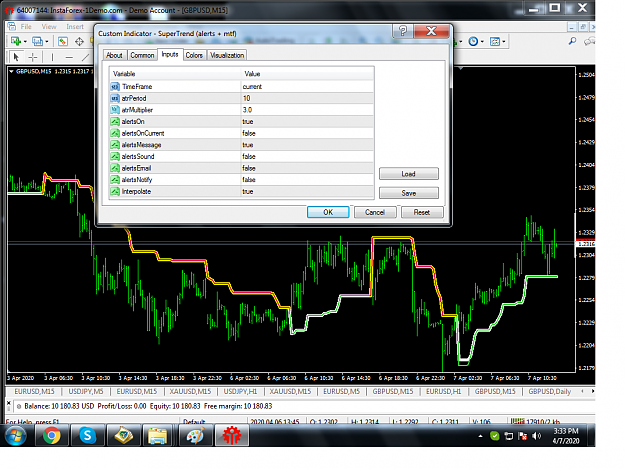Switch to the EURUSD,H1 chart tab
Viewport: 625px width, 469px height.
[443, 391]
